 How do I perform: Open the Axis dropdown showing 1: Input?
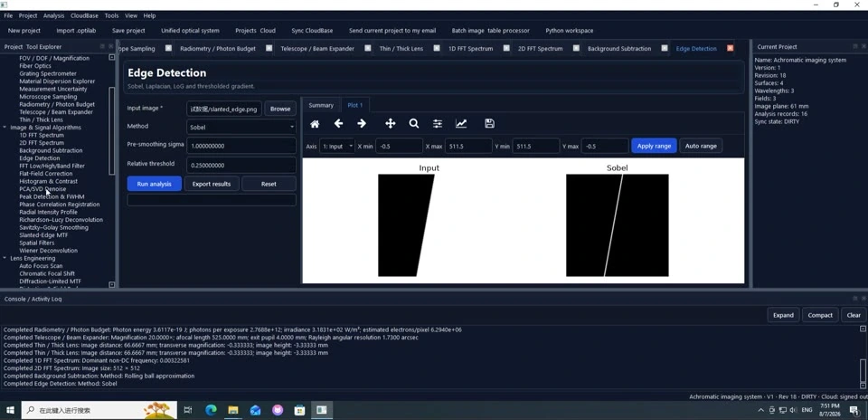pos(336,147)
